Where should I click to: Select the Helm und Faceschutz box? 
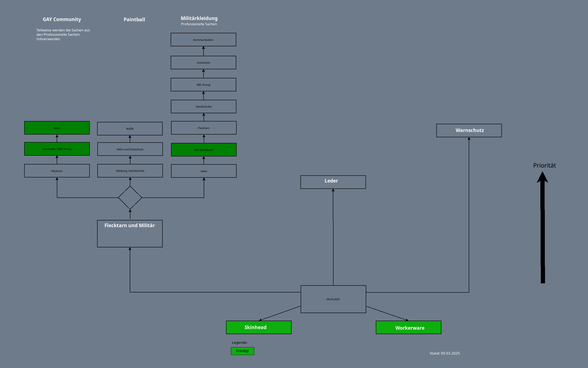tap(130, 149)
